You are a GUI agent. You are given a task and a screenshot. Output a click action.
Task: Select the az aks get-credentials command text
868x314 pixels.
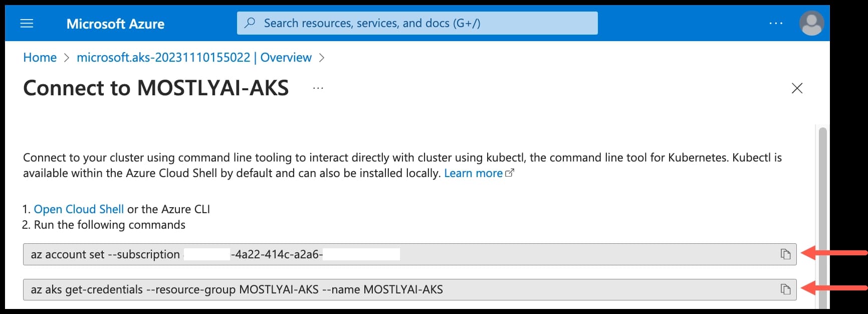pyautogui.click(x=237, y=289)
